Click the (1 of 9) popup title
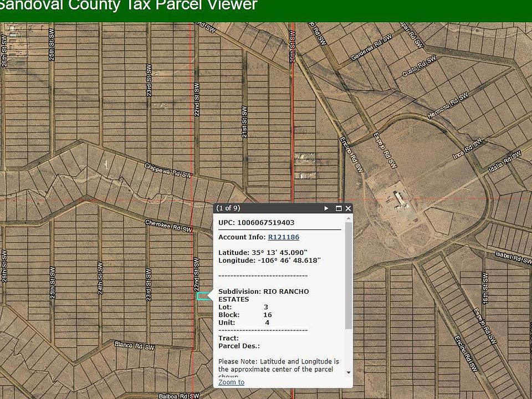Image resolution: width=532 pixels, height=399 pixels. click(x=228, y=208)
